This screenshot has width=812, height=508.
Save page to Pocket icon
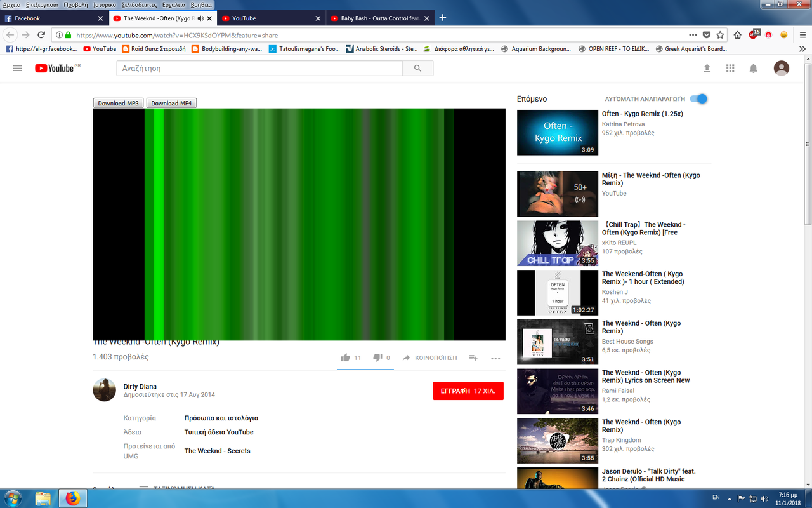tap(707, 35)
